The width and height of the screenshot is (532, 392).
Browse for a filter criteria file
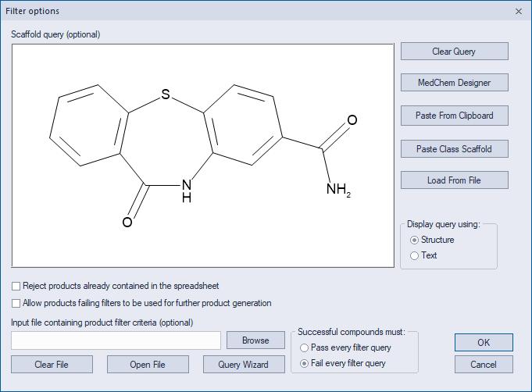(255, 340)
